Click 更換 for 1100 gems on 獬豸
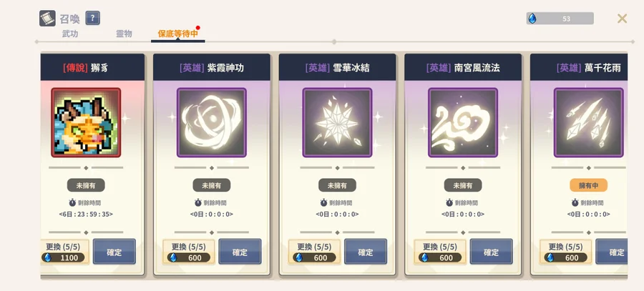The width and height of the screenshot is (644, 291). [x=64, y=252]
